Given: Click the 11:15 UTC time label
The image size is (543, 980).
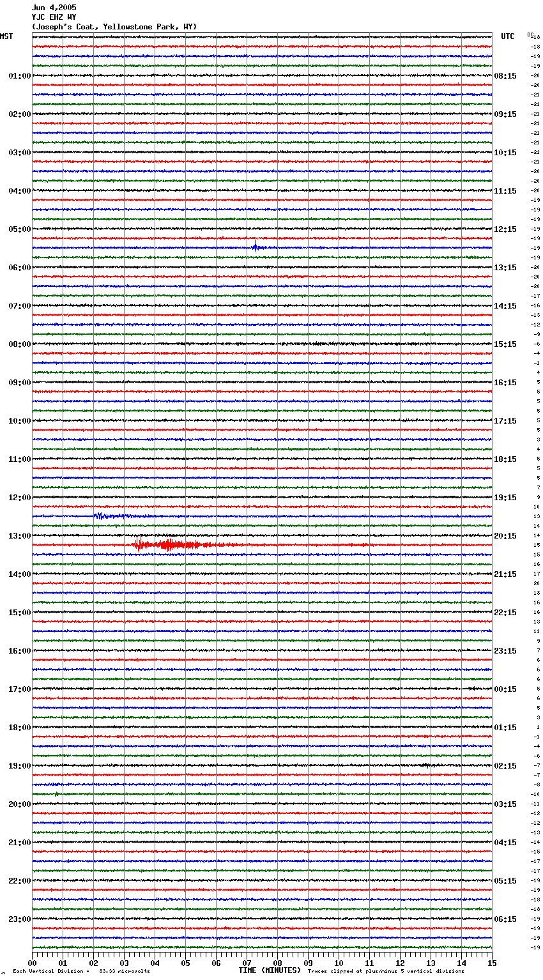Looking at the screenshot, I should point(505,191).
